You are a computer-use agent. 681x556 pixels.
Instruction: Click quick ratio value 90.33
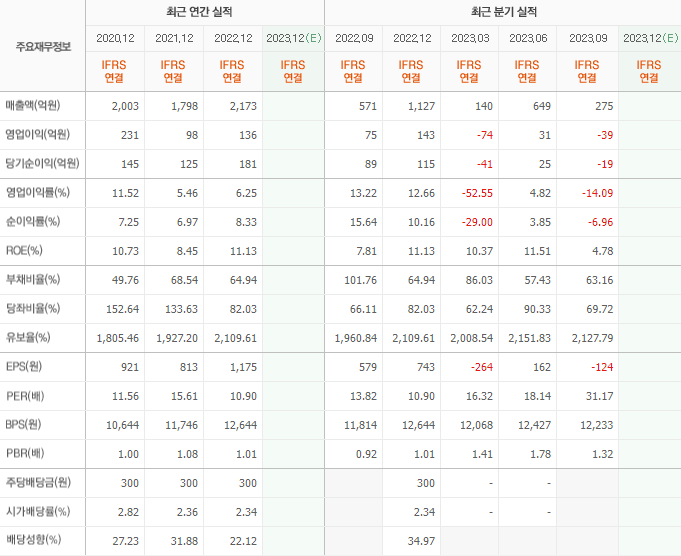[x=537, y=309]
